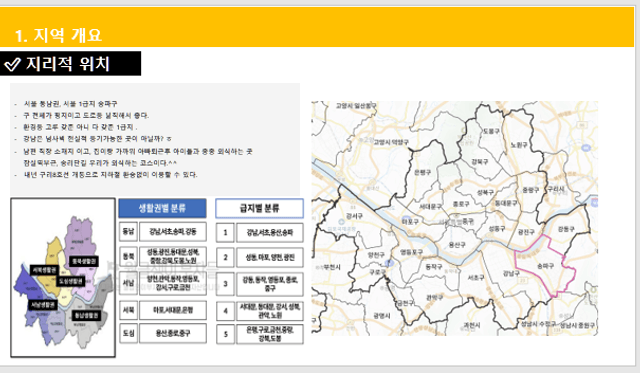Select the '급지별 분류' header box
This screenshot has height=373, width=640.
pyautogui.click(x=260, y=209)
